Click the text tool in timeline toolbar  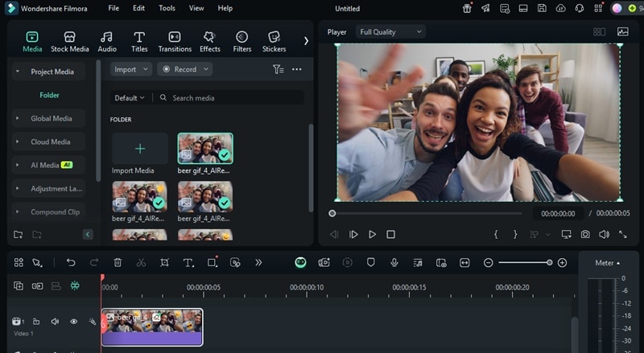pyautogui.click(x=188, y=263)
